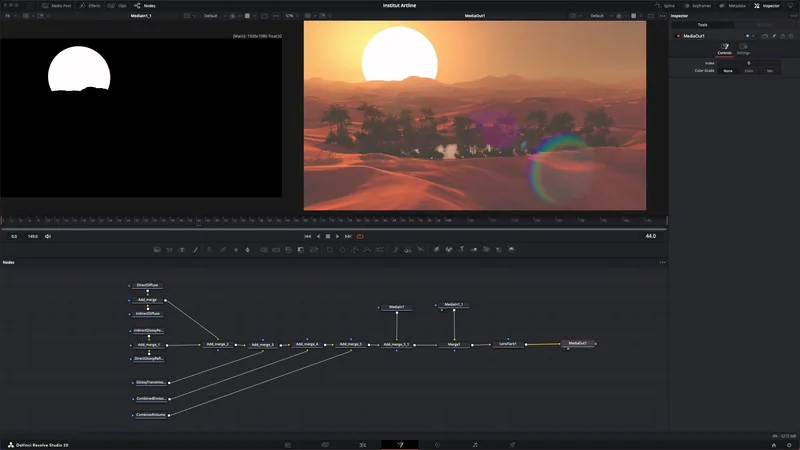Open the MediaOut1 viewer Default dropdown
Screen dimensions: 800x450
599,16
